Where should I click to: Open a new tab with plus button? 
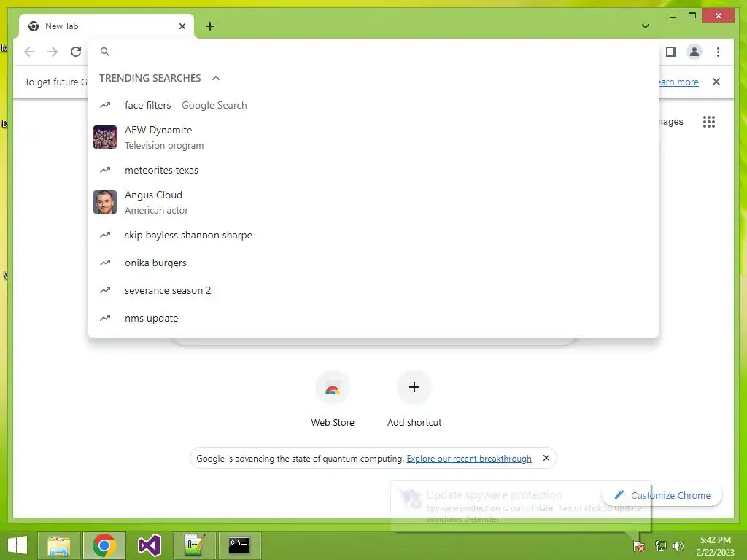click(210, 26)
